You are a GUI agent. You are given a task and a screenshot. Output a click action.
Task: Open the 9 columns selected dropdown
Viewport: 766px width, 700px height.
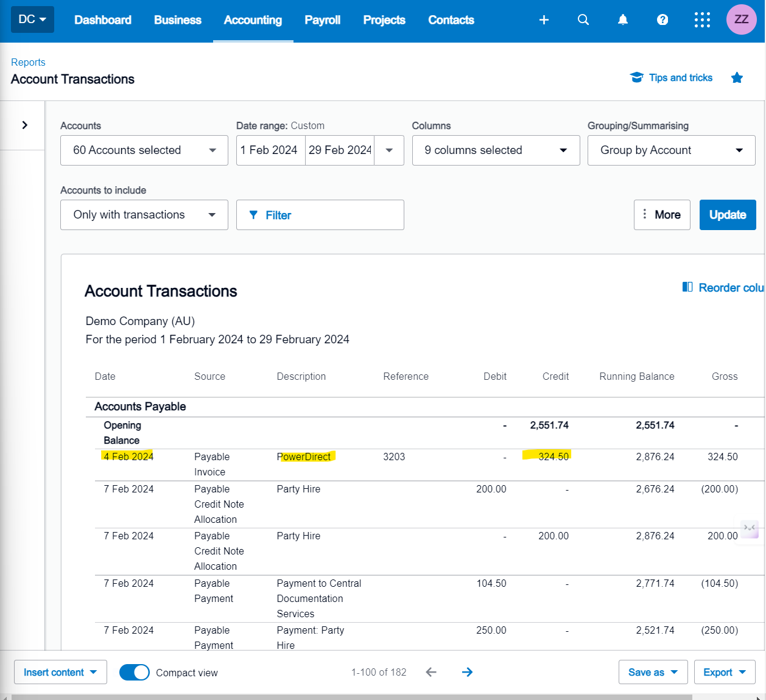point(496,150)
